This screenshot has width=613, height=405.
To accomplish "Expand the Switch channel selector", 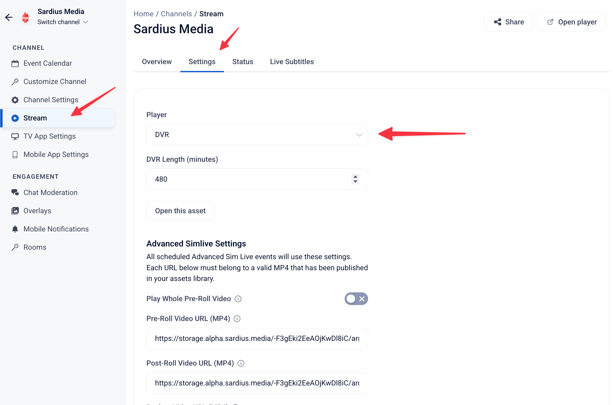I will pyautogui.click(x=63, y=22).
